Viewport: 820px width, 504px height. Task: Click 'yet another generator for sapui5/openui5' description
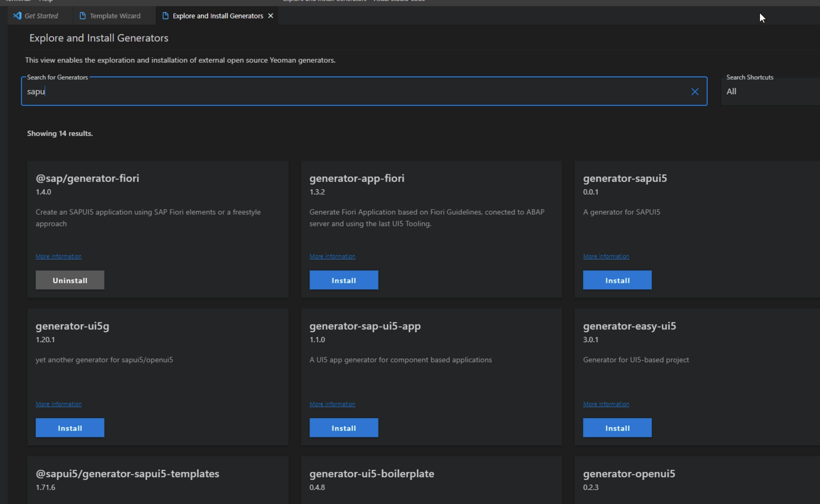(104, 360)
